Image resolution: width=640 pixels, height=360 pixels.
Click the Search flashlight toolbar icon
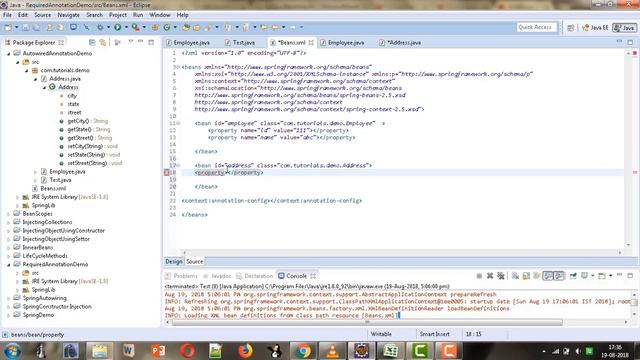(x=209, y=27)
